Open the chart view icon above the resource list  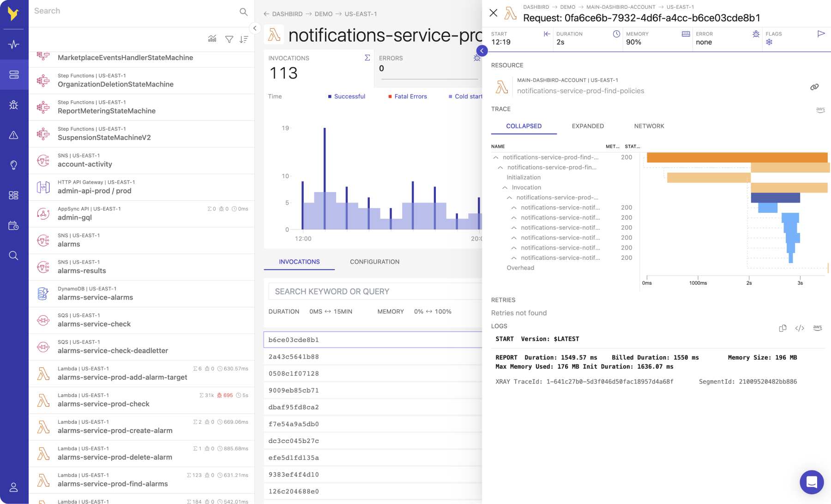coord(212,39)
